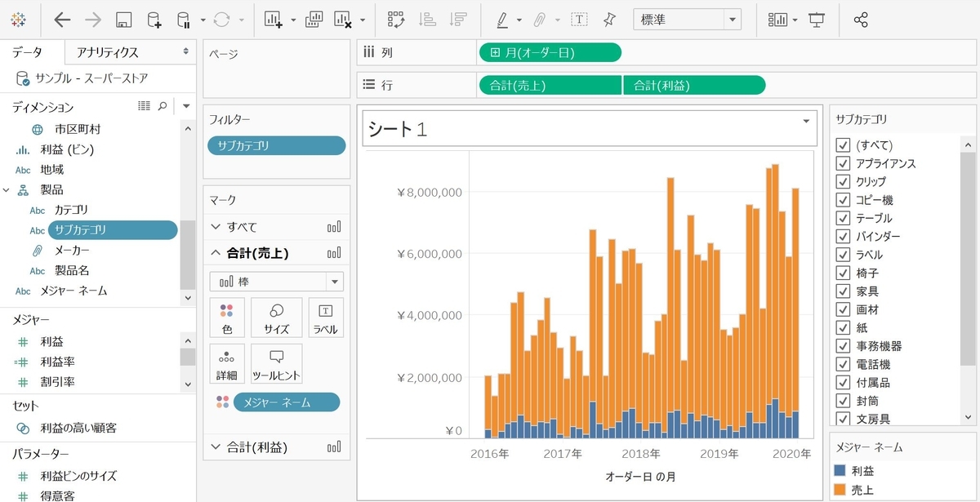The image size is (980, 502).
Task: Sort descending toolbar icon
Action: (458, 20)
